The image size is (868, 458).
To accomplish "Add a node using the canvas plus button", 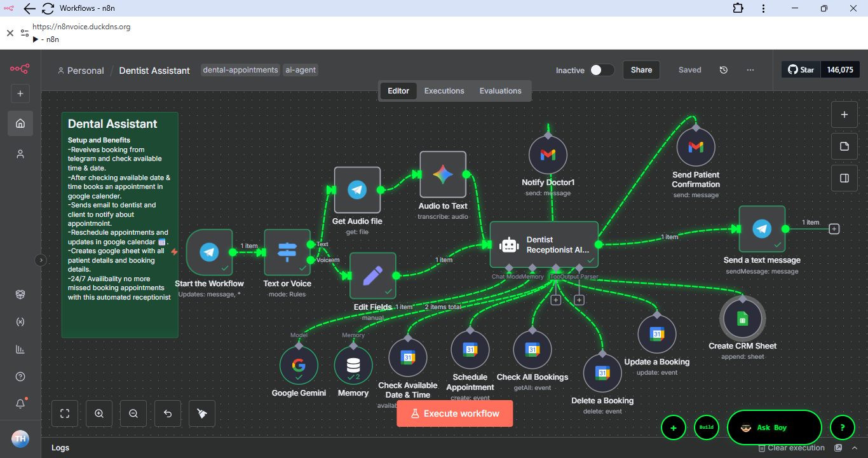I will point(844,114).
